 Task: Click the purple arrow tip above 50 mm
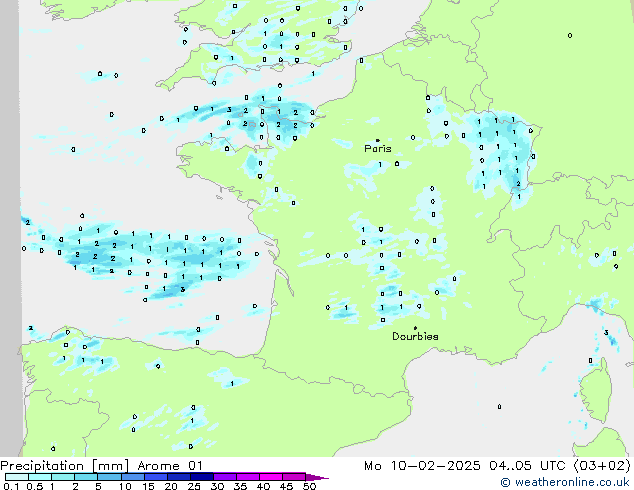[x=317, y=477]
